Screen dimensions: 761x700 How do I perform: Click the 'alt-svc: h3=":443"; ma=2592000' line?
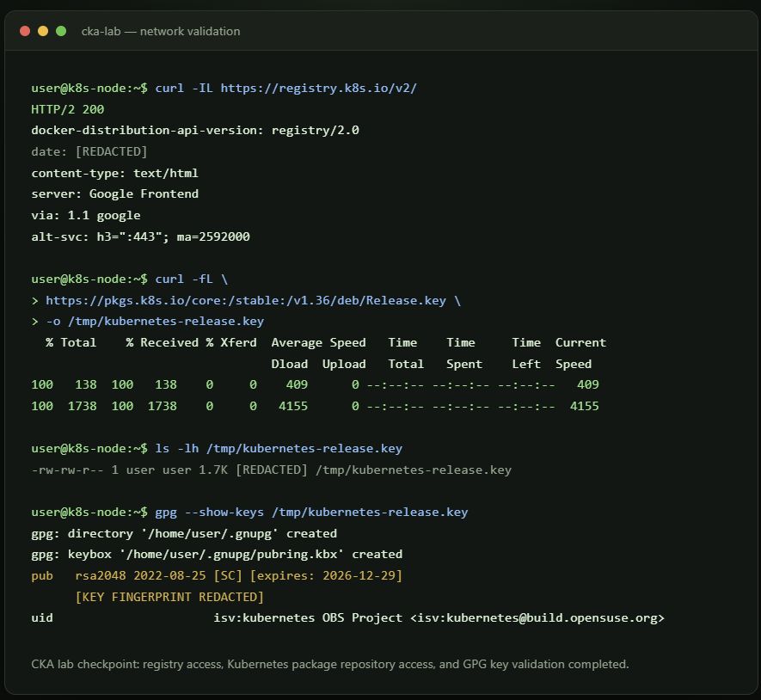[140, 236]
